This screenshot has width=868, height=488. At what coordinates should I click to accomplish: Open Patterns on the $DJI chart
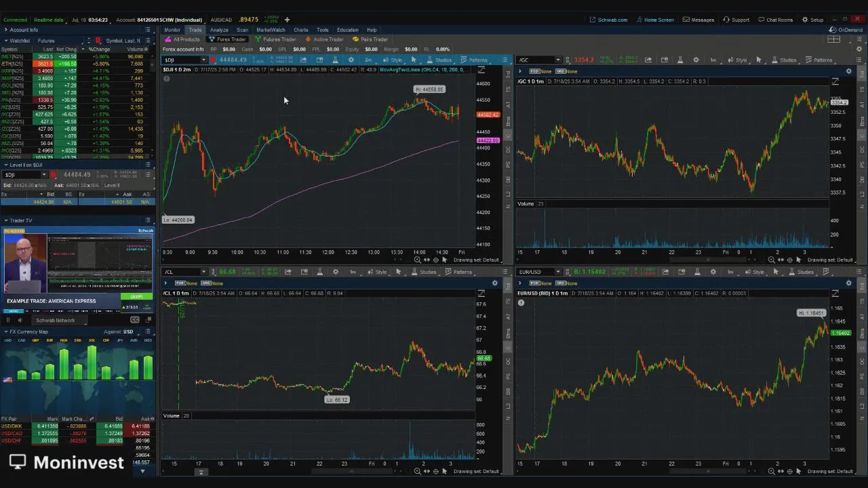(474, 60)
